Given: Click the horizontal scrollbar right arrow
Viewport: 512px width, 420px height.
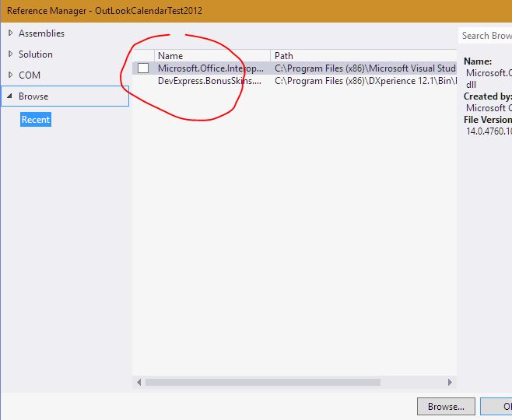Looking at the screenshot, I should [450, 383].
